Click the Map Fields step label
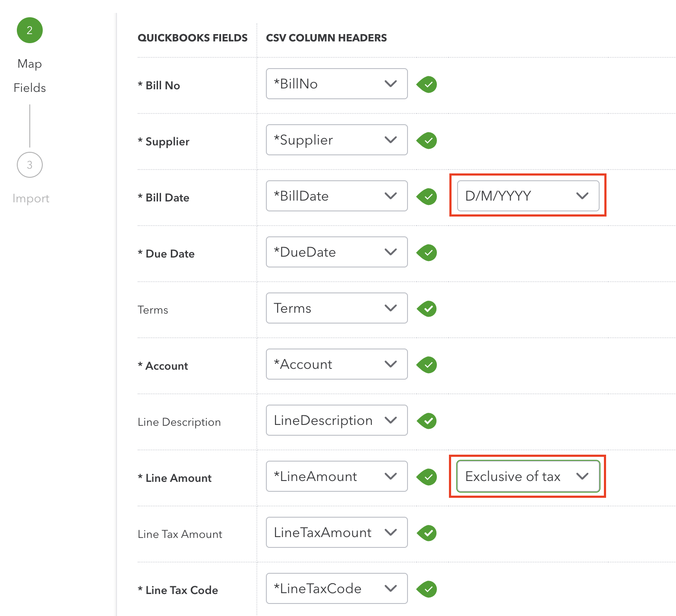 (x=30, y=76)
